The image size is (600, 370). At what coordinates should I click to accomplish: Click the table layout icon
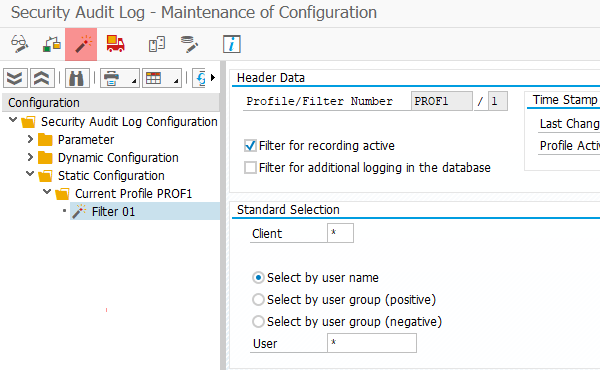tap(154, 78)
